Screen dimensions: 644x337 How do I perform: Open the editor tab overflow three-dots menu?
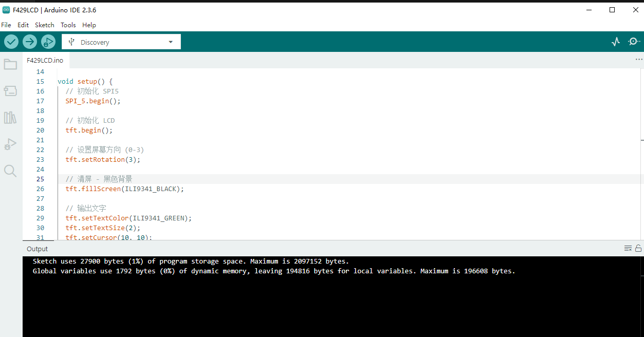pyautogui.click(x=639, y=60)
